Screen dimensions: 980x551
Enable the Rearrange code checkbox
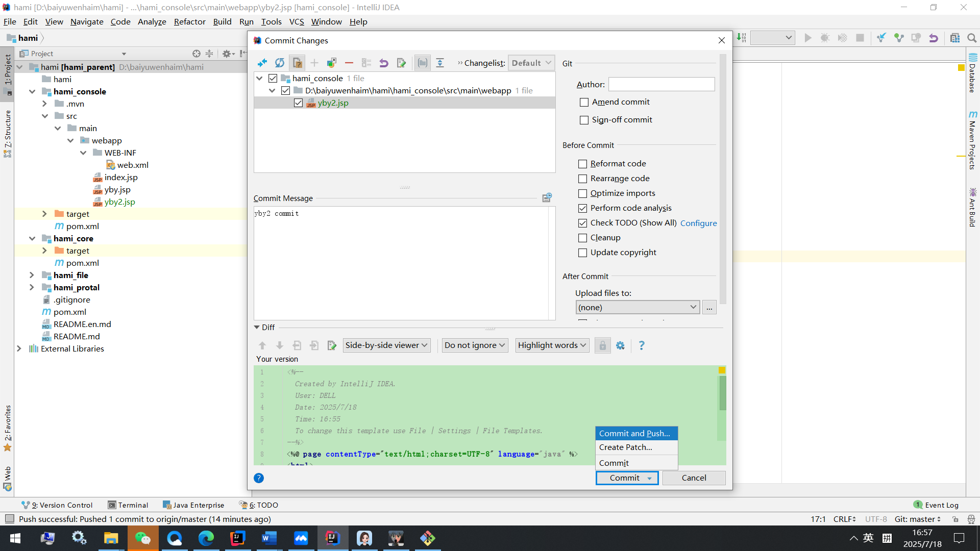582,179
